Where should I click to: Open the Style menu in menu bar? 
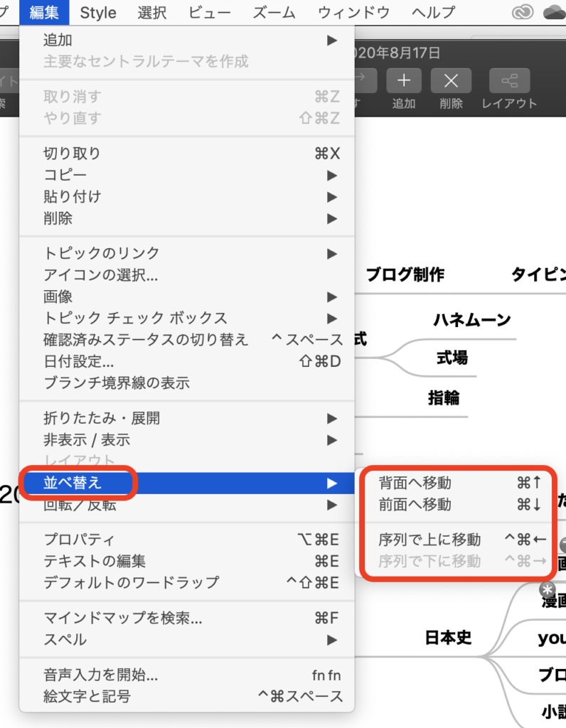tap(98, 12)
